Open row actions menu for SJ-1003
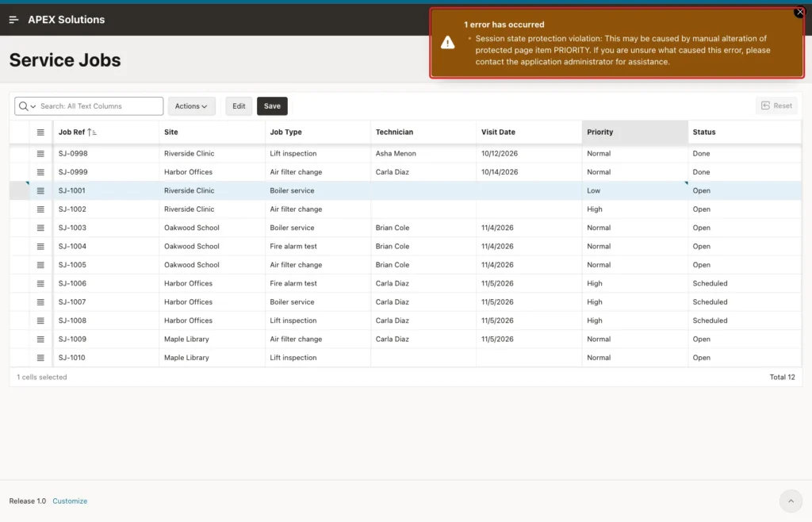 pyautogui.click(x=40, y=228)
